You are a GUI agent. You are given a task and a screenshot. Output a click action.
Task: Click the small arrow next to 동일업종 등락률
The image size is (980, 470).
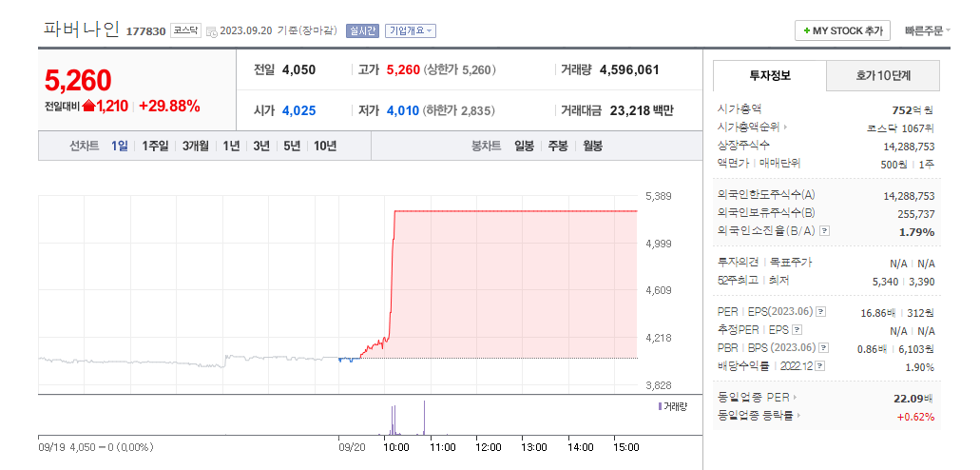pyautogui.click(x=799, y=416)
